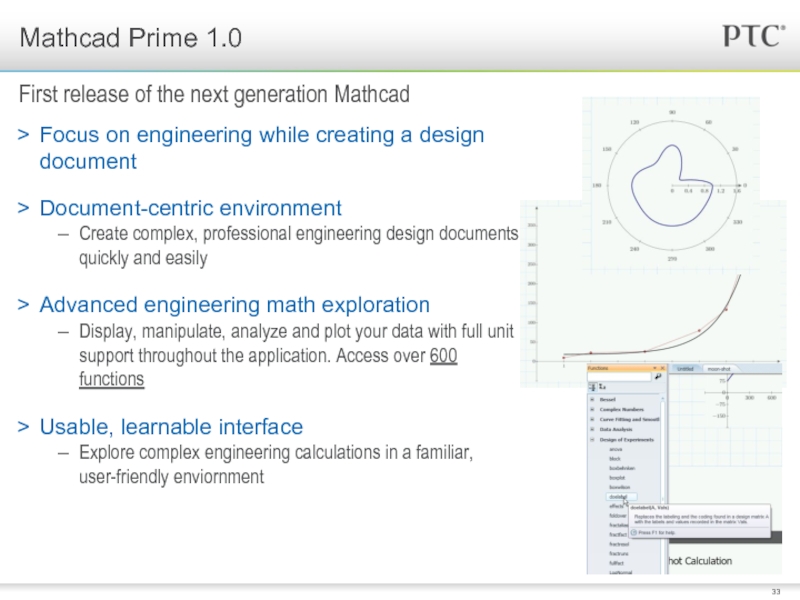Close the Functions panel with the X

[662, 368]
